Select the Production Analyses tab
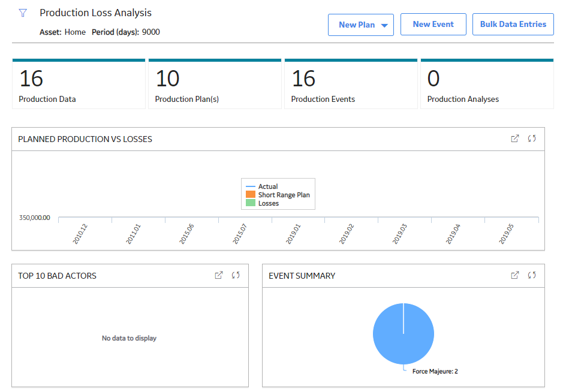 [487, 84]
